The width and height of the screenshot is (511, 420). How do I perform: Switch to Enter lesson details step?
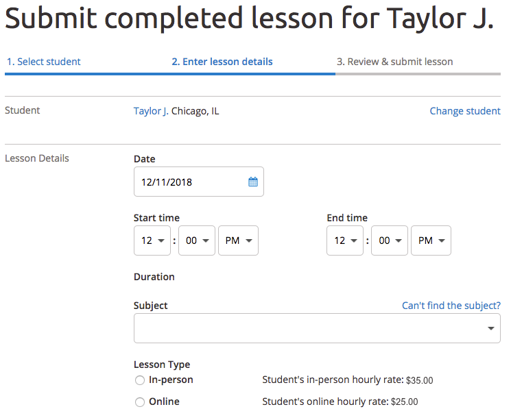coord(222,62)
